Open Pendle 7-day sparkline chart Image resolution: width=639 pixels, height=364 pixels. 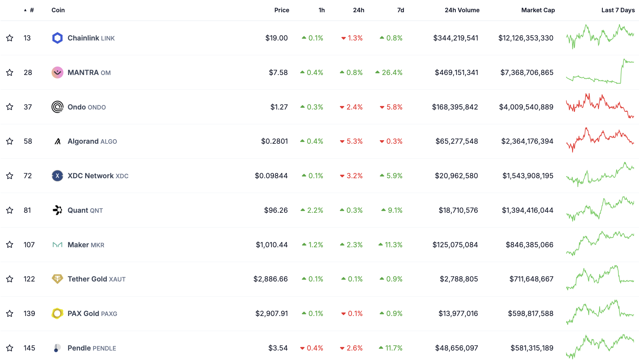[x=600, y=347]
